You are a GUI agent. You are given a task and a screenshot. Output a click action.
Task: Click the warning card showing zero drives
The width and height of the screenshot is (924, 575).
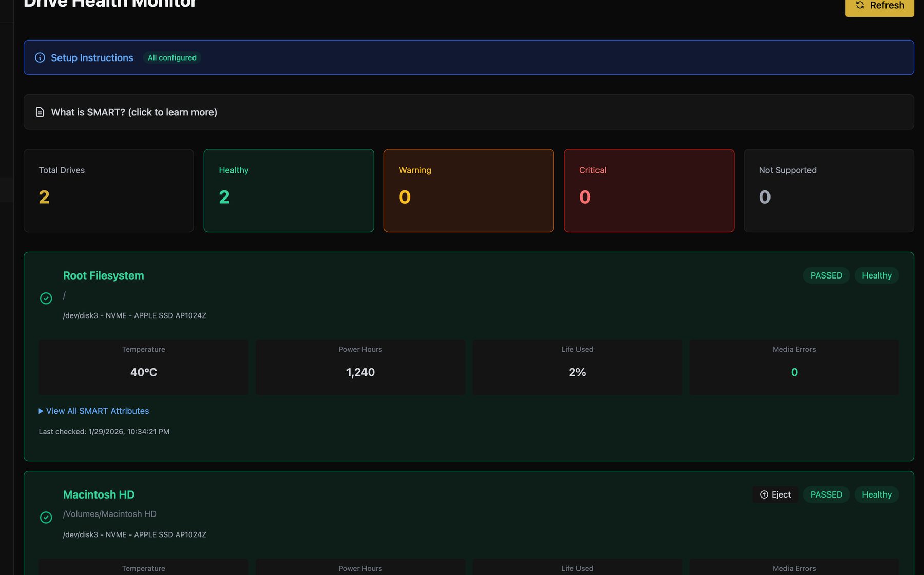(469, 190)
